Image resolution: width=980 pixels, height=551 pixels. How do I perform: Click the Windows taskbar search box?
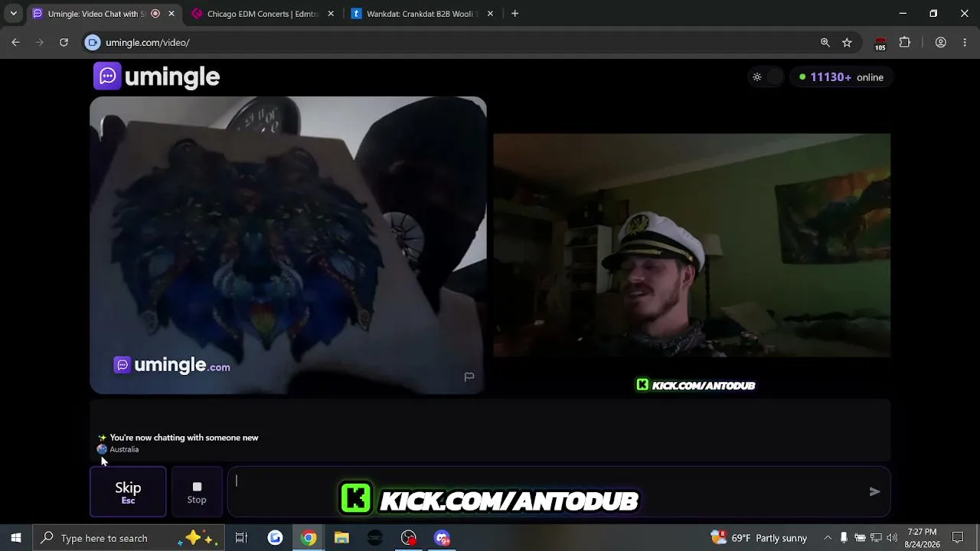tap(129, 538)
